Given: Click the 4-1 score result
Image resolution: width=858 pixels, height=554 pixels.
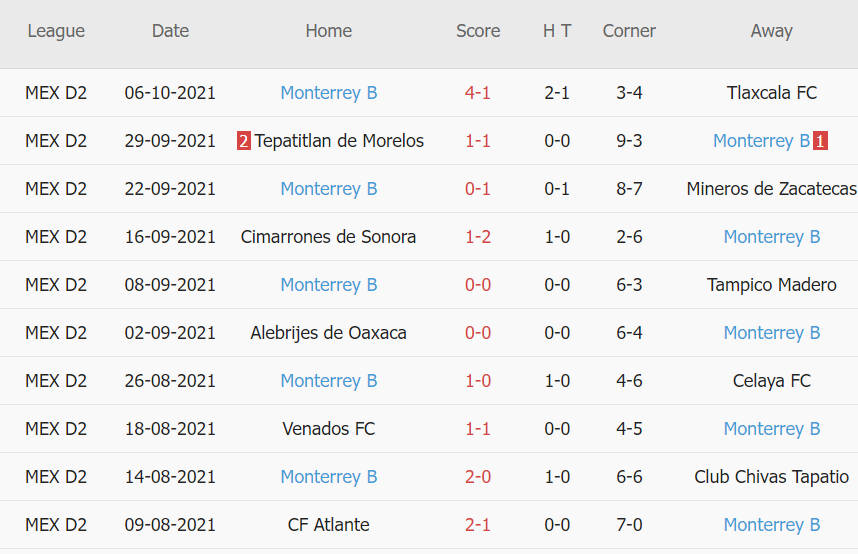Looking at the screenshot, I should tap(477, 93).
